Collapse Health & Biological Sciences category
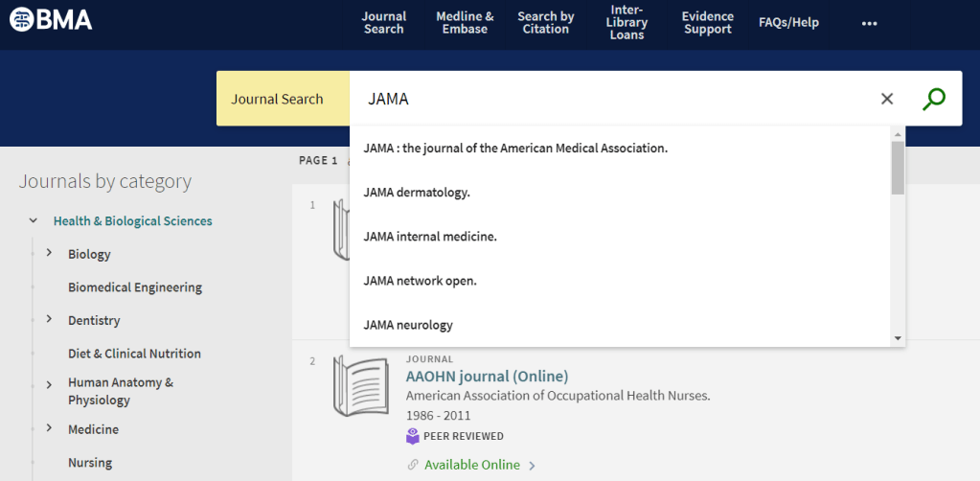This screenshot has height=481, width=980. (x=34, y=221)
